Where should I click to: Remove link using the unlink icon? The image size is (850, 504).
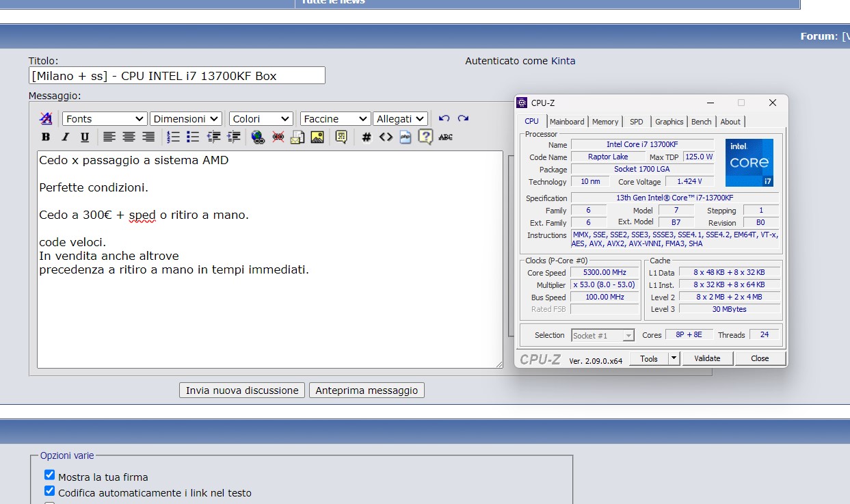pos(278,137)
